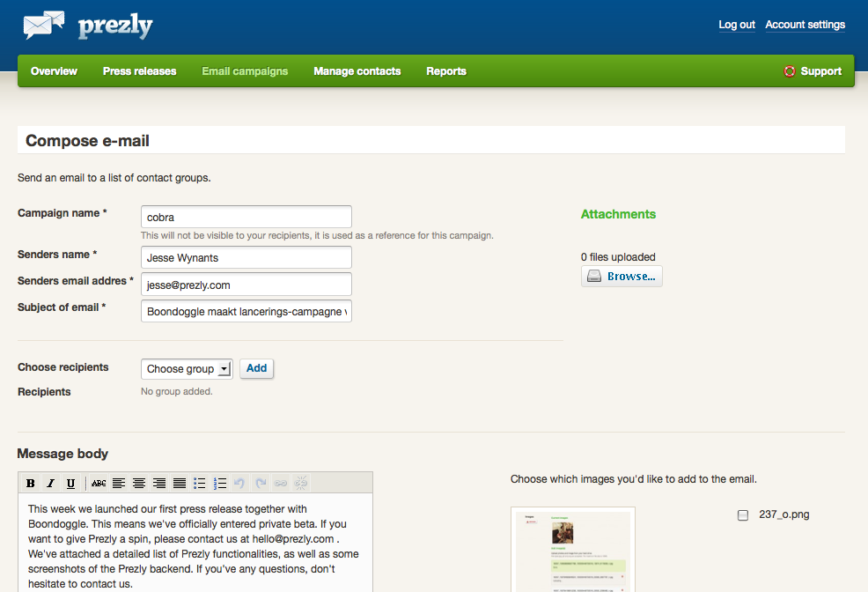The width and height of the screenshot is (868, 592).
Task: Insert a bulleted list
Action: (200, 483)
